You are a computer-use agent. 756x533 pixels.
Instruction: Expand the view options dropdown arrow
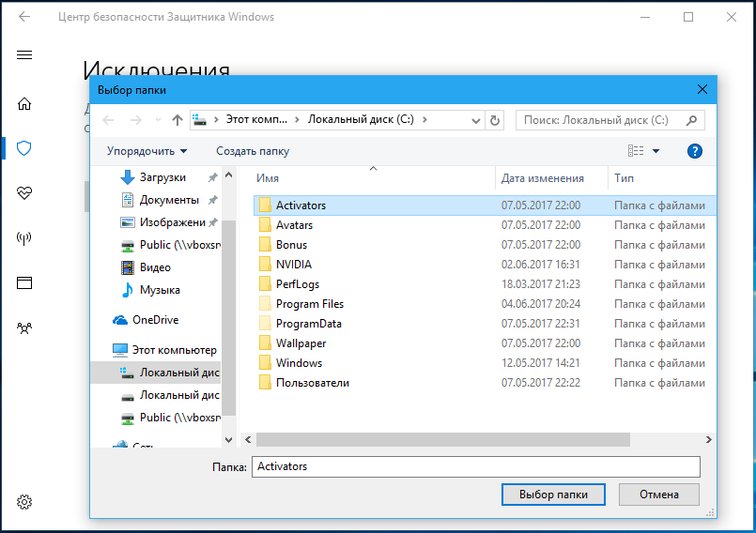pos(656,151)
